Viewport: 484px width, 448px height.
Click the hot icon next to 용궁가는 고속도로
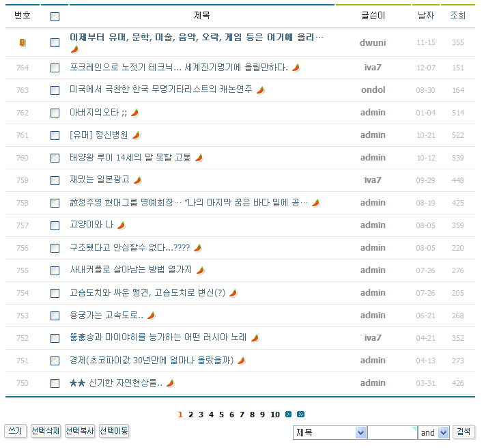click(x=151, y=316)
